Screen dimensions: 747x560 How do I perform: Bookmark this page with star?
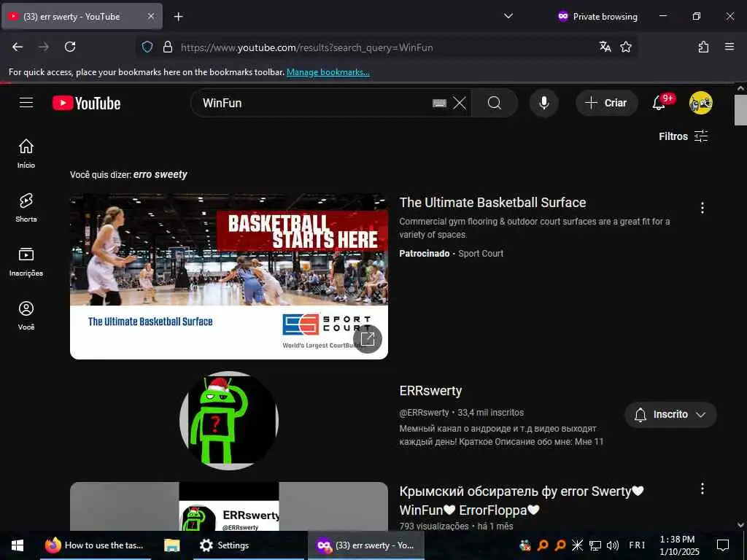(x=626, y=47)
